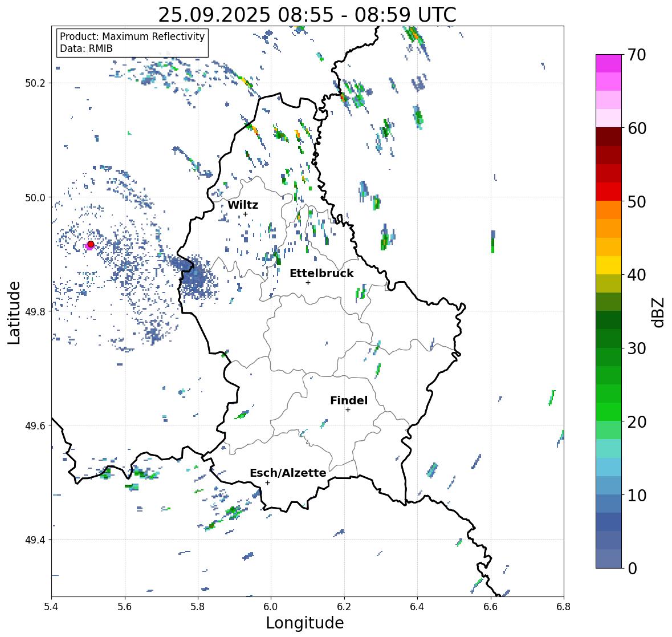Click the 'Latitude' axis label
Viewport: 672px width, 637px height.
coord(14,313)
